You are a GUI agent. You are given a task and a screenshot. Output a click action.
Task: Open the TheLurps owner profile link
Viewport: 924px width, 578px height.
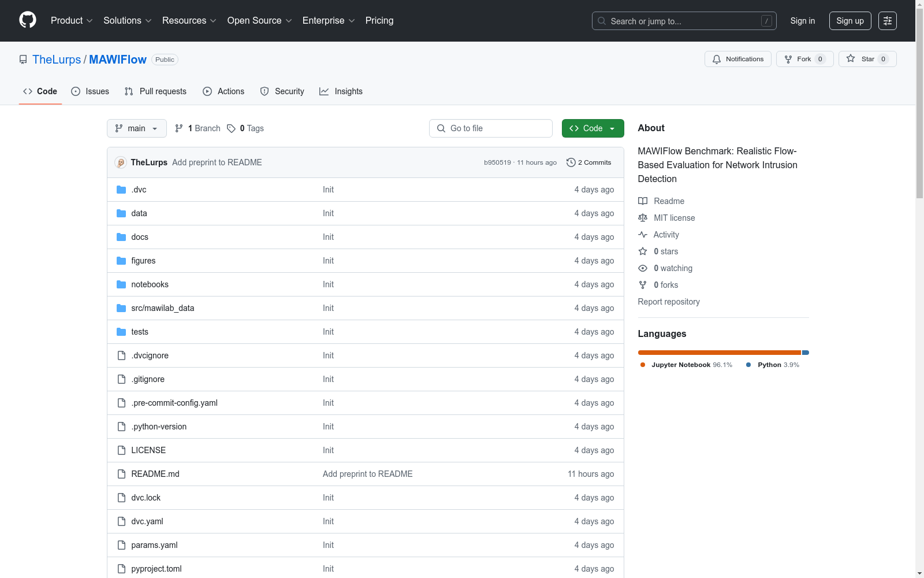[x=57, y=60]
